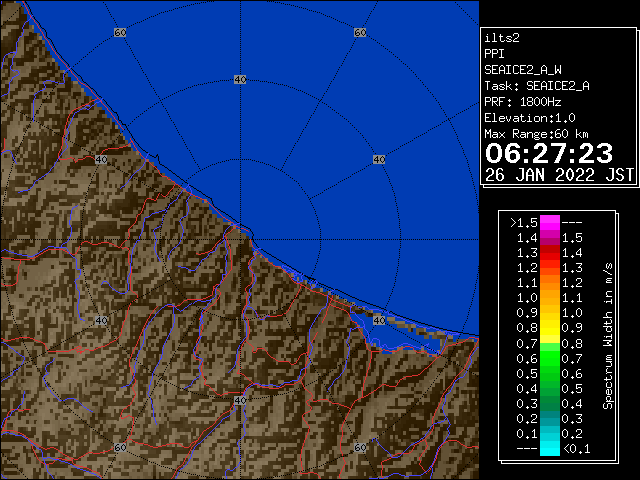Image resolution: width=640 pixels, height=480 pixels.
Task: Select the yellow 0.8 to 0.9 swatch
Action: (x=549, y=328)
